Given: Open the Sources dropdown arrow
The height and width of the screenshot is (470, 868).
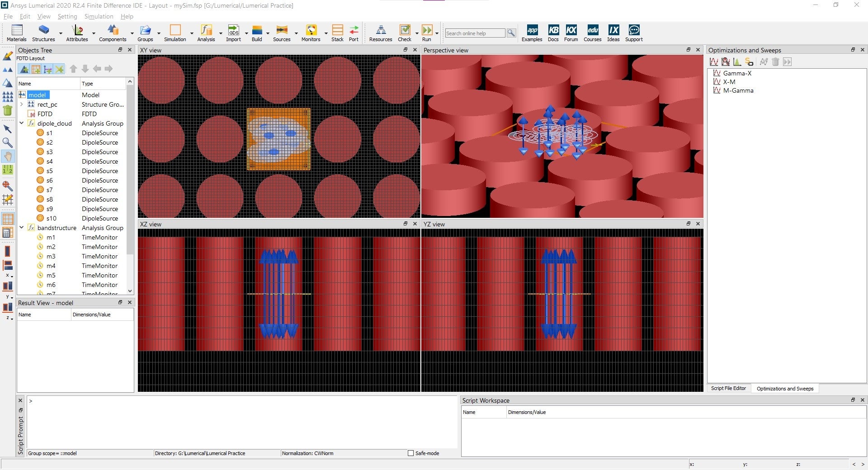Looking at the screenshot, I should [296, 33].
